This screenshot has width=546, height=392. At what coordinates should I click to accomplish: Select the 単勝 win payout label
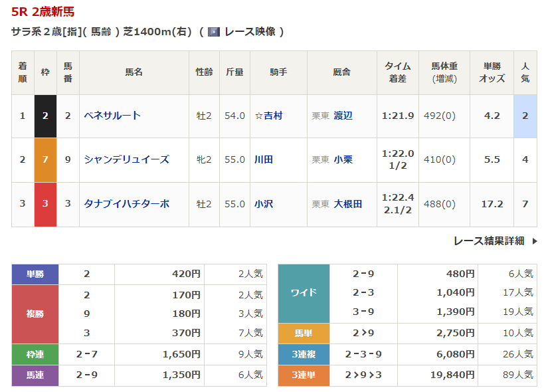coord(35,274)
